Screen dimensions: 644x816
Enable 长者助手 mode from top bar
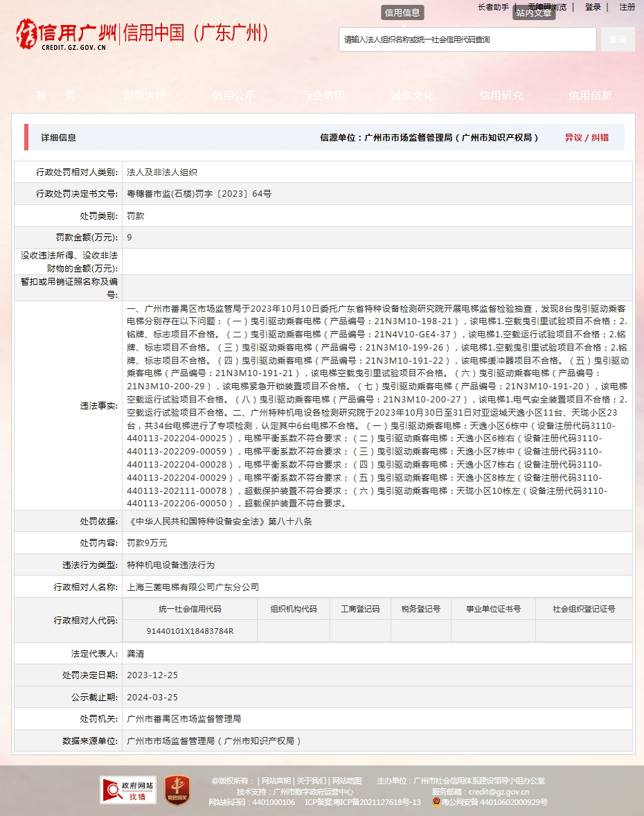click(493, 7)
